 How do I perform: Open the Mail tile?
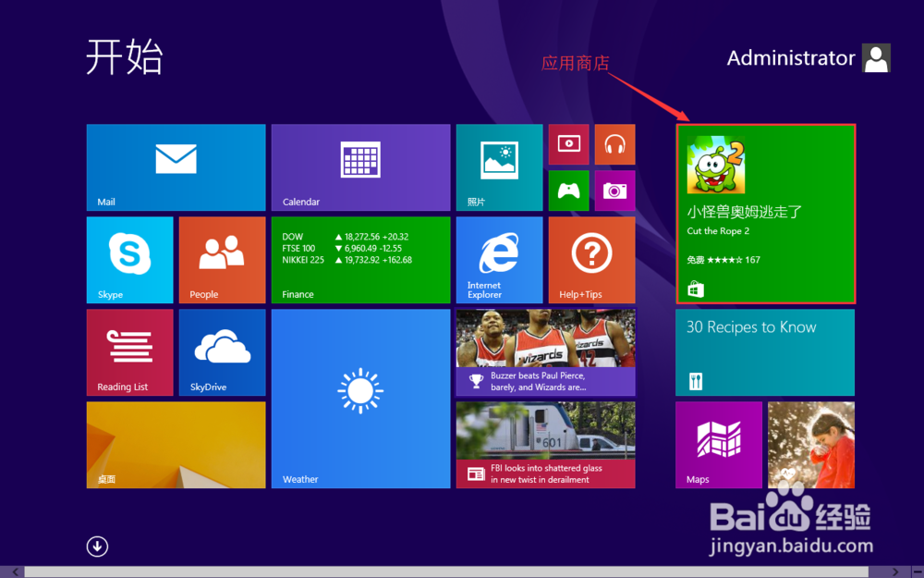[176, 166]
